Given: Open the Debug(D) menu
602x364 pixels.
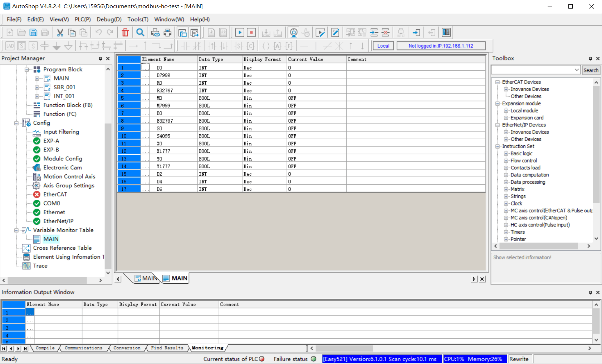Looking at the screenshot, I should coord(109,19).
